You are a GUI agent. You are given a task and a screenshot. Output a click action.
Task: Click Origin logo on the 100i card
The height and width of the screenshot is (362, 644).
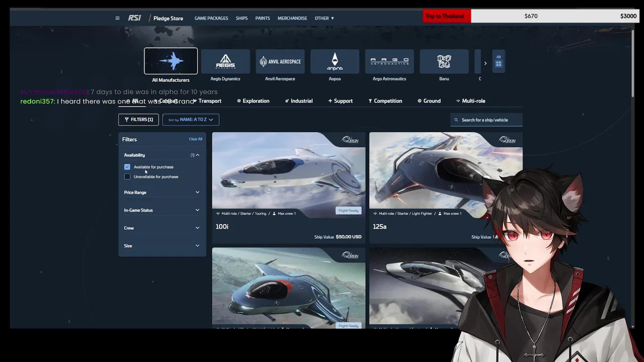[x=350, y=140]
